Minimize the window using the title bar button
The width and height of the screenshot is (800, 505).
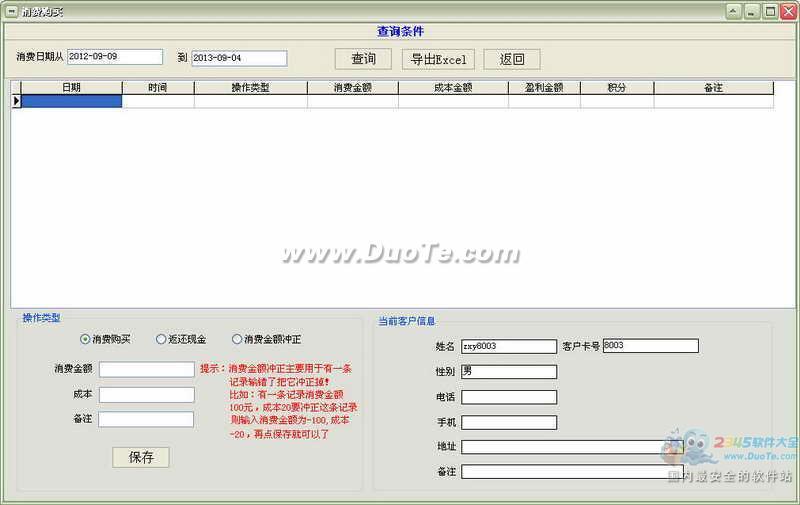[752, 11]
